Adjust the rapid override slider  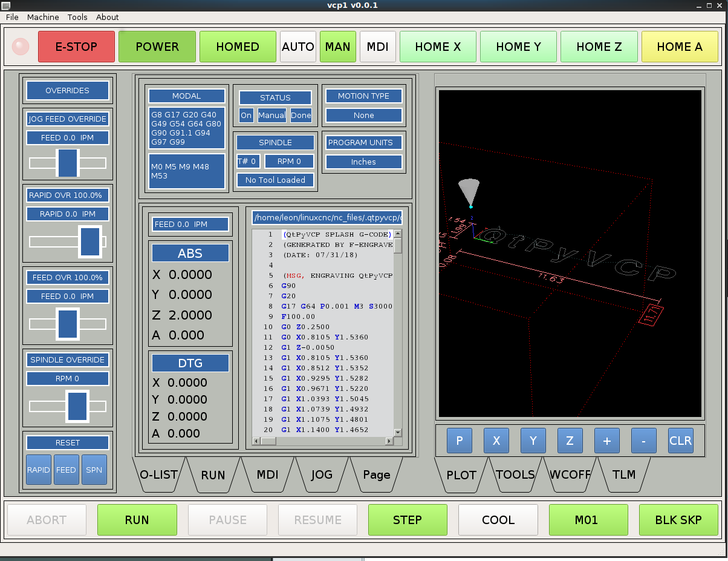90,241
